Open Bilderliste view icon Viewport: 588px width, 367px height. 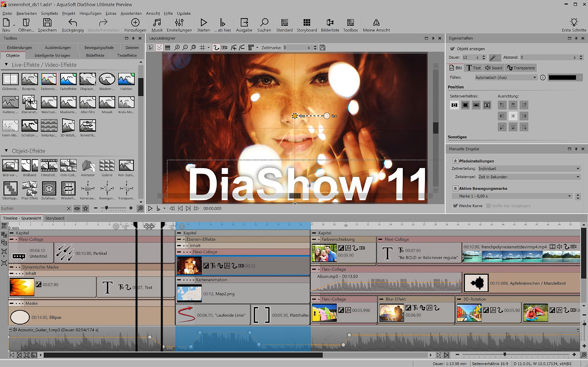coord(330,23)
